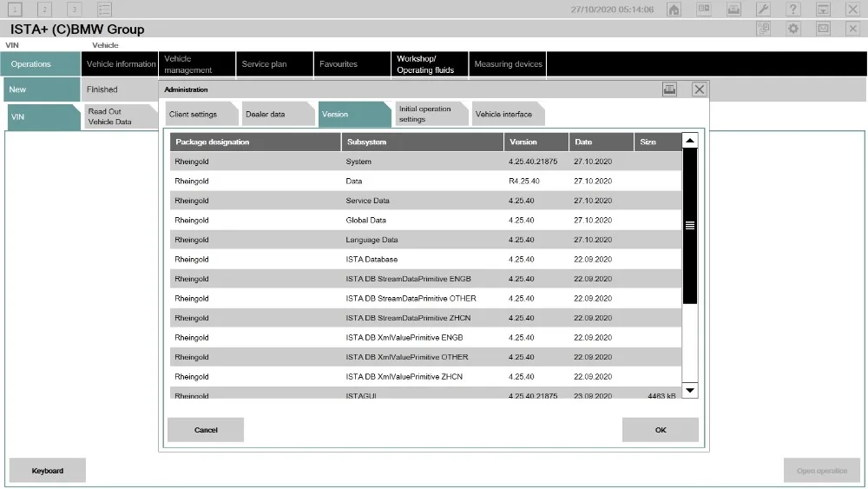Select the Read Out Vehicle Data tab
Viewport: 868px width, 489px height.
click(120, 116)
